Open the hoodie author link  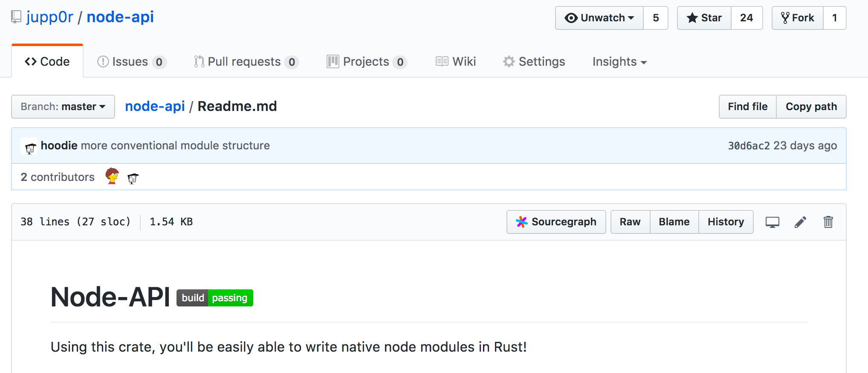(x=59, y=146)
